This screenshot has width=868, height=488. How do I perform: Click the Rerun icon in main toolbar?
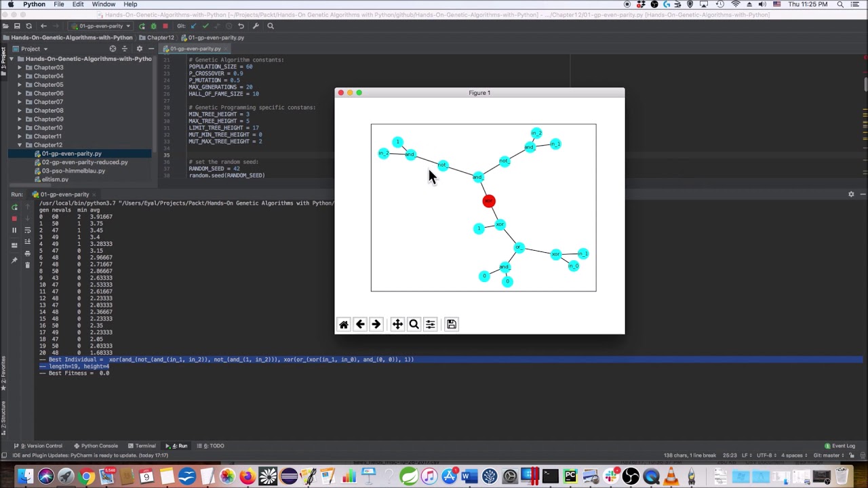coord(142,26)
